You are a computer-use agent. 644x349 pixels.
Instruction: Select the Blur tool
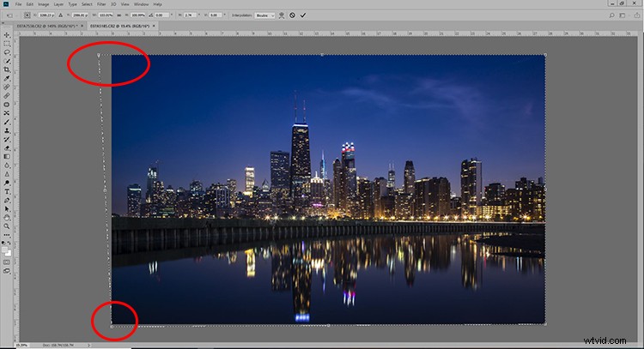7,165
